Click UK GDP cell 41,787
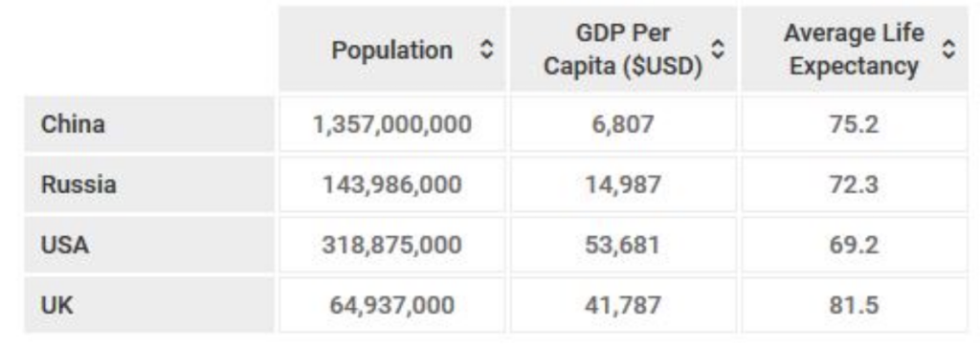 623,305
